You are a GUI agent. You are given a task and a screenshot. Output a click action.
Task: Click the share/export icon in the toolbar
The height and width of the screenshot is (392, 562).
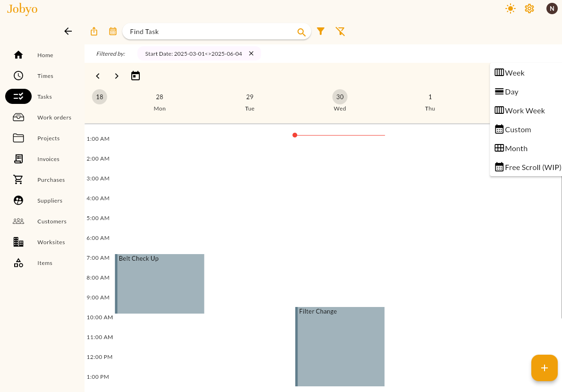click(x=94, y=31)
